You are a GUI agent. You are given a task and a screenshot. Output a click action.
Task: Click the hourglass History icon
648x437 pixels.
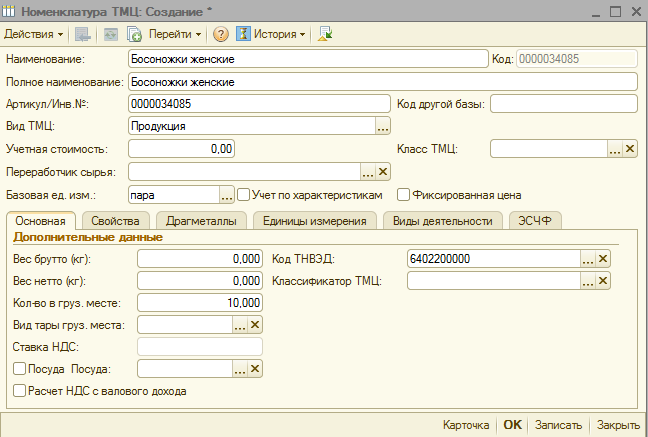243,34
